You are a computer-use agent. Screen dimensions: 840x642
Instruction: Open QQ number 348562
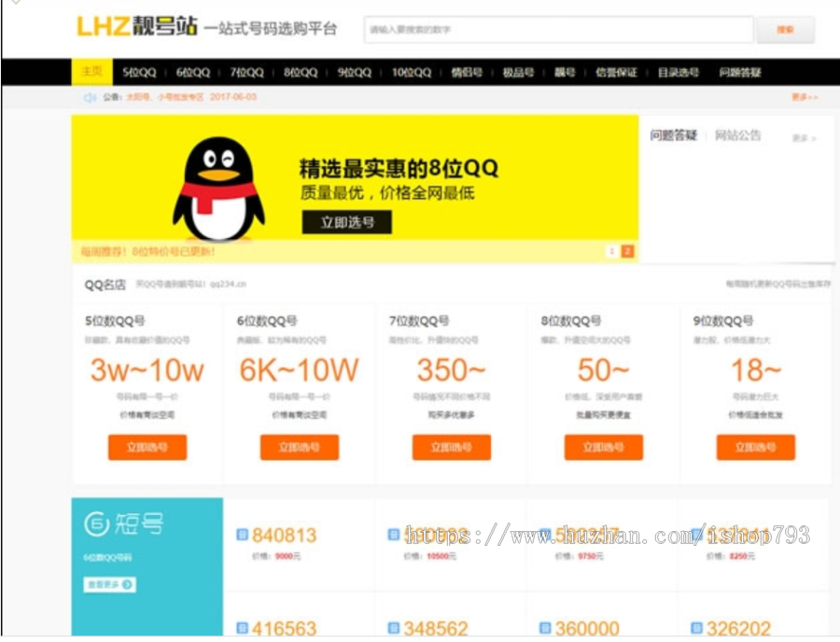[x=436, y=628]
